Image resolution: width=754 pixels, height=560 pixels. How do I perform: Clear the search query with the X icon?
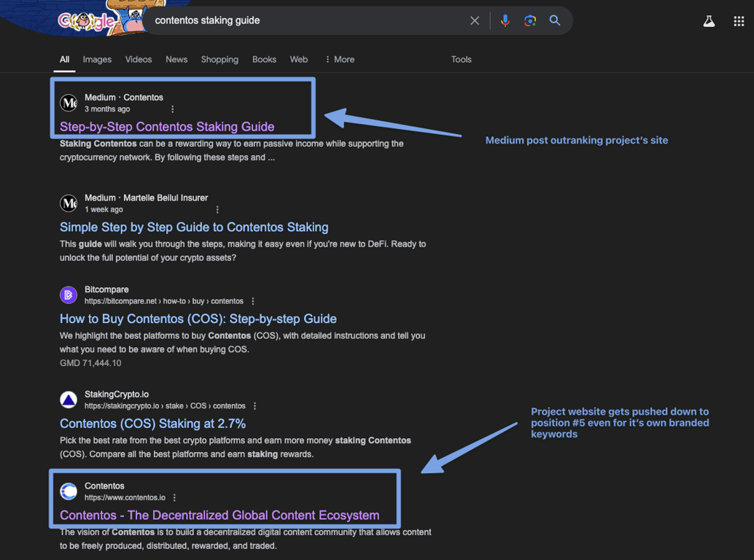click(x=475, y=20)
